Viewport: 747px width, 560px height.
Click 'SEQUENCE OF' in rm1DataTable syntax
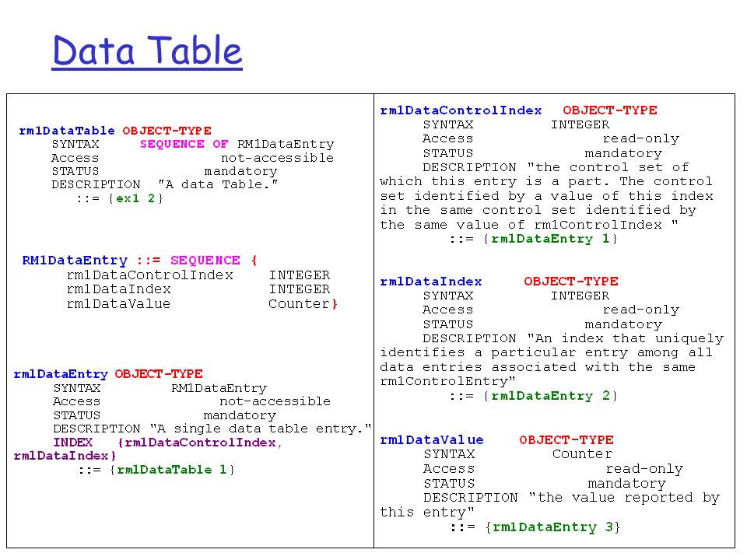184,144
